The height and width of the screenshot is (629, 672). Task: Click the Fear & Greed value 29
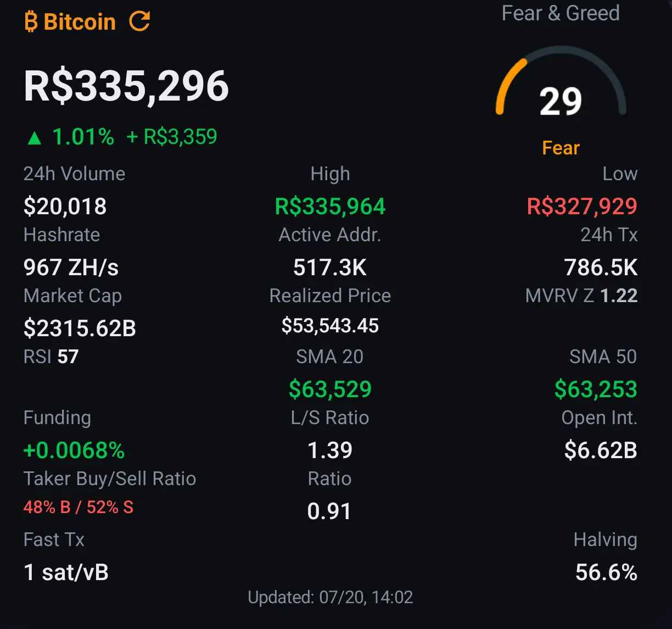pyautogui.click(x=561, y=102)
